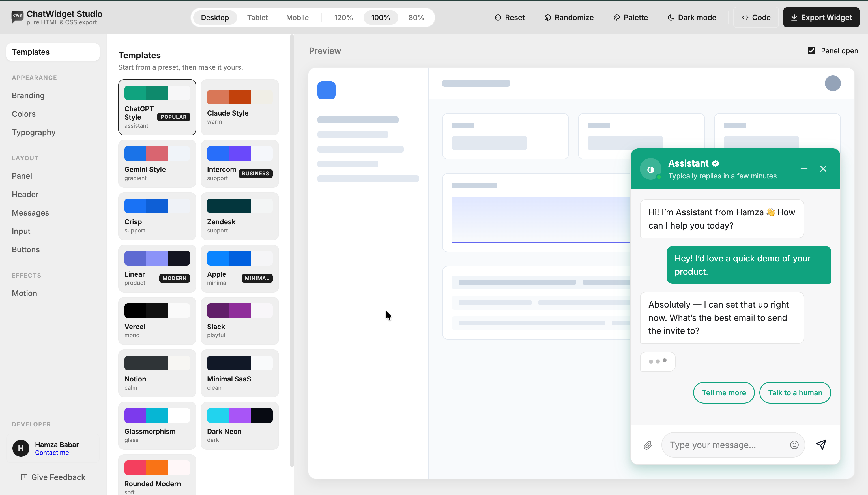The height and width of the screenshot is (495, 868).
Task: Set zoom to 80%
Action: click(416, 17)
